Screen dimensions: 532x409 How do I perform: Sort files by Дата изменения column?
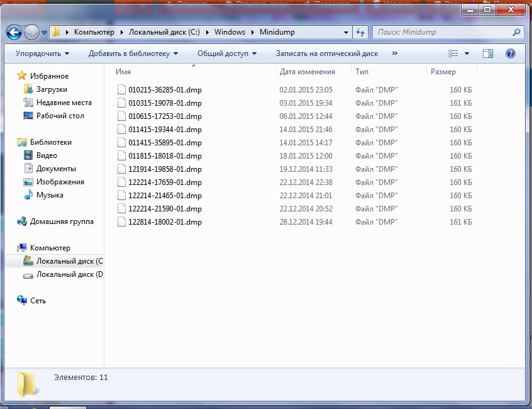coord(307,72)
